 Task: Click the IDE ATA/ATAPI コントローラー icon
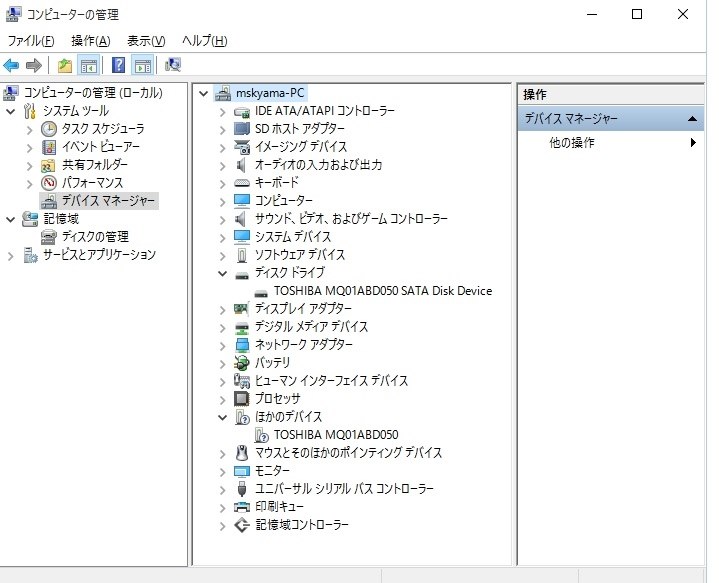(242, 111)
